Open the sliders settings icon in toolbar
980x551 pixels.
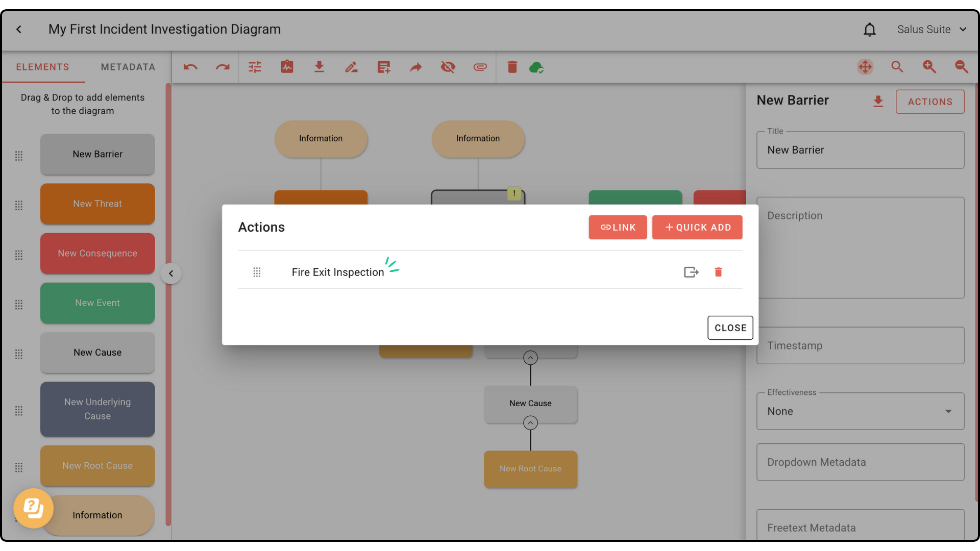point(255,67)
